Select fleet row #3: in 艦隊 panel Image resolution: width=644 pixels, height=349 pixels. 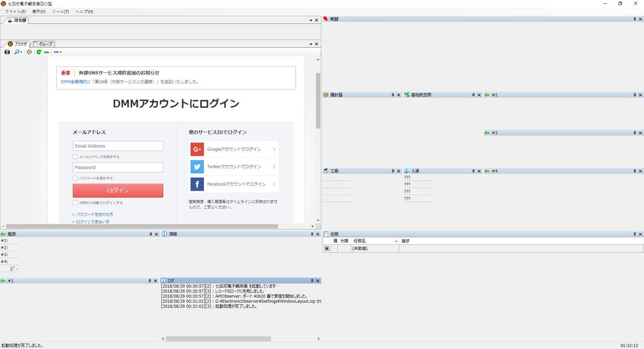[x=9, y=255]
